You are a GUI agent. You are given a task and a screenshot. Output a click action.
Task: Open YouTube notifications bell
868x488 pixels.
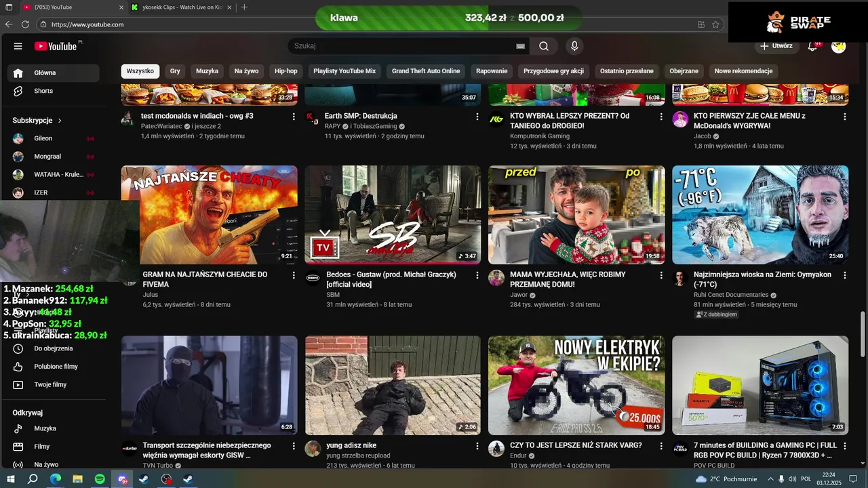812,46
